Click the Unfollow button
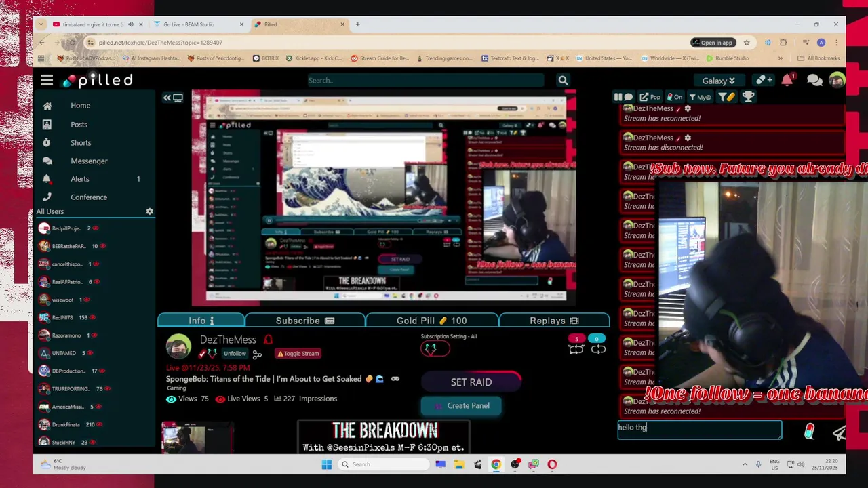 click(x=235, y=354)
